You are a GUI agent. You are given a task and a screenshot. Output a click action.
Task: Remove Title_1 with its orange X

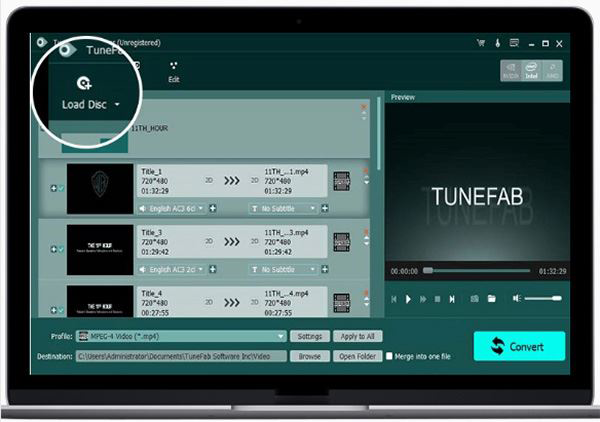[366, 170]
